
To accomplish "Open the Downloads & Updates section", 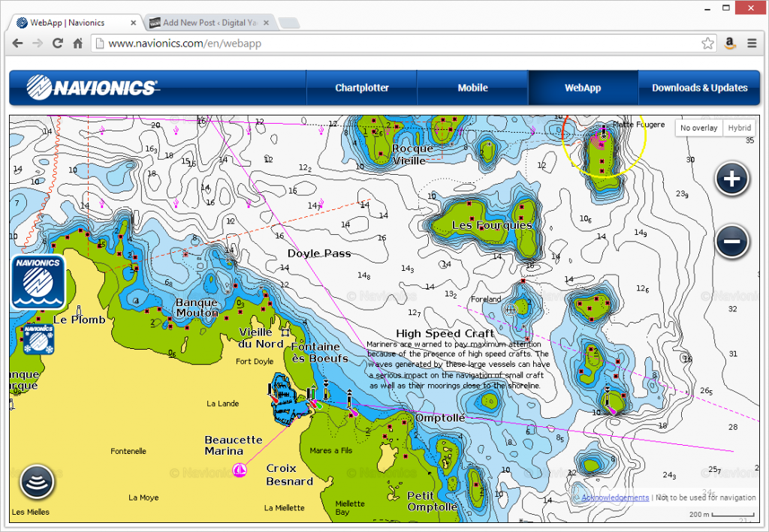I will pos(699,88).
